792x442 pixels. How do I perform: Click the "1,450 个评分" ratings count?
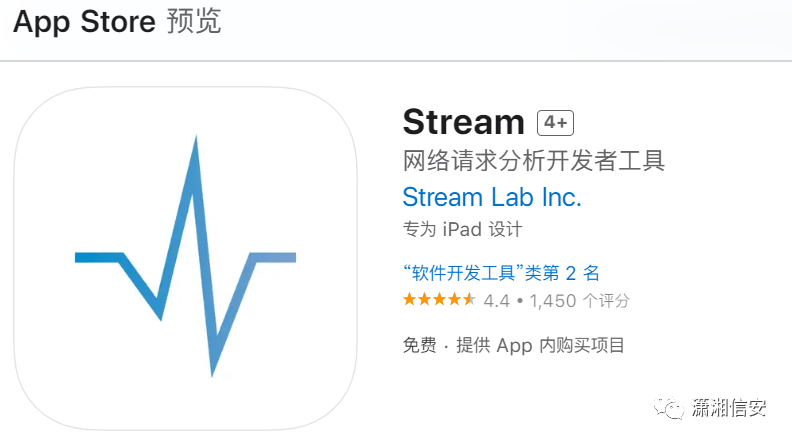[x=579, y=301]
